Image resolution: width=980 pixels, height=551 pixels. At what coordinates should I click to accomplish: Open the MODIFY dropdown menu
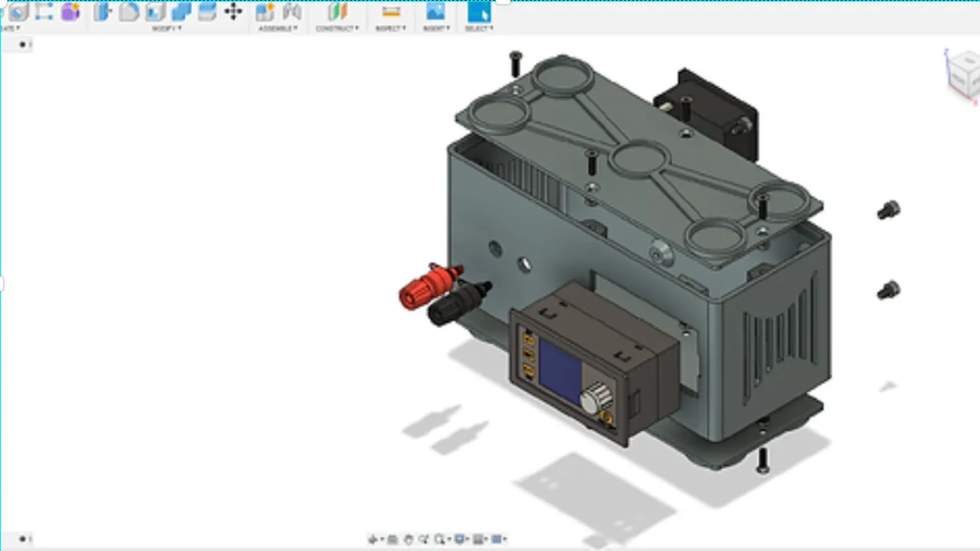166,28
